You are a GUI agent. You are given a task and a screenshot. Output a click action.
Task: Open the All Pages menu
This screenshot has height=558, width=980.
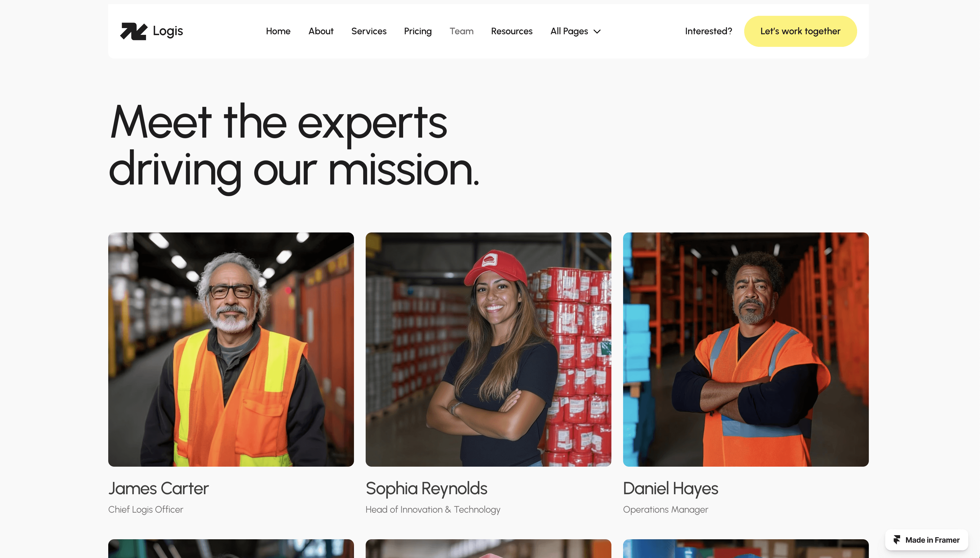pos(575,31)
